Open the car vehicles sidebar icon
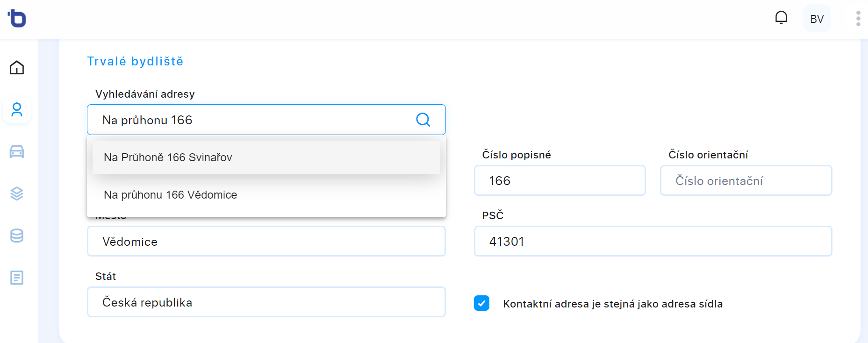 click(x=17, y=151)
